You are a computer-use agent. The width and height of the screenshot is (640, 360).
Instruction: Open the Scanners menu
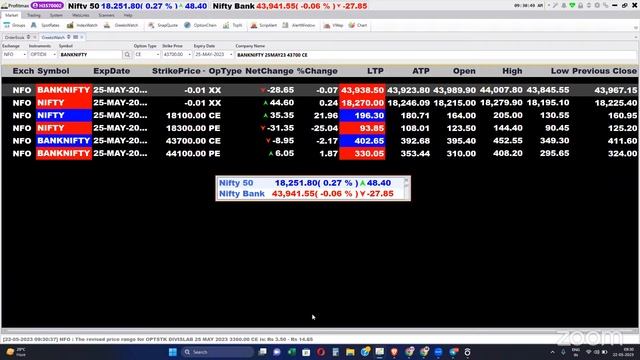(106, 15)
